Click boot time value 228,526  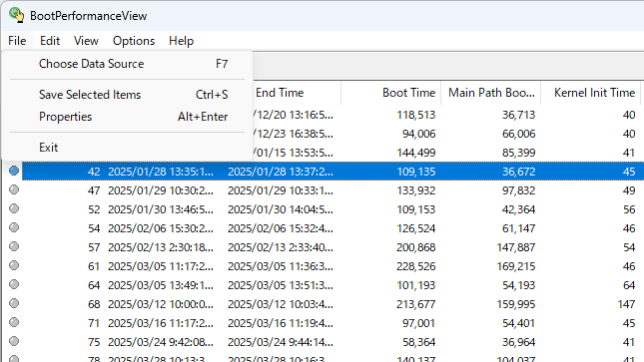415,266
